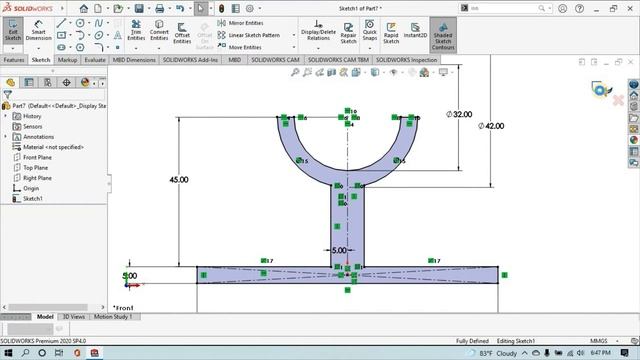640x360 pixels.
Task: Open the units MMGS dropdown in status bar
Action: pos(617,341)
